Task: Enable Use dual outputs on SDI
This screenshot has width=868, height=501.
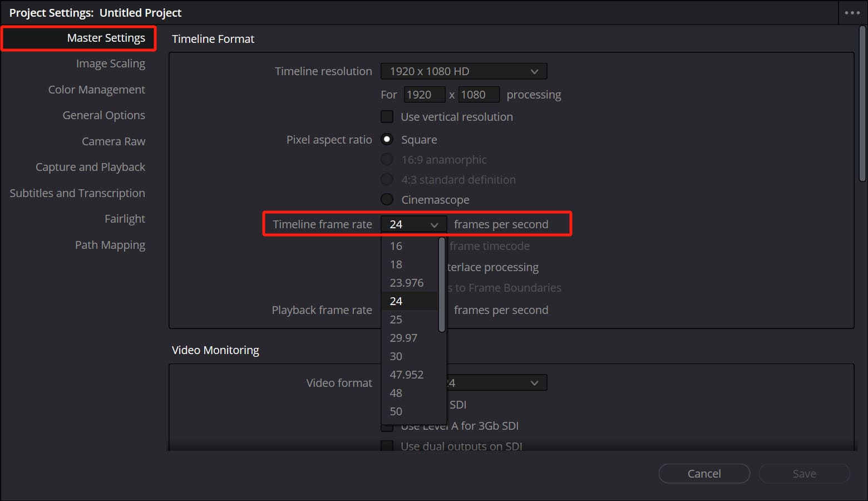Action: [x=387, y=446]
